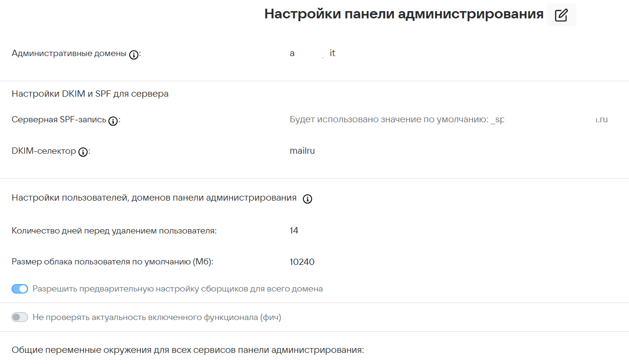629x364 pixels.
Task: Click the DKIM selector value mailru
Action: [x=302, y=151]
